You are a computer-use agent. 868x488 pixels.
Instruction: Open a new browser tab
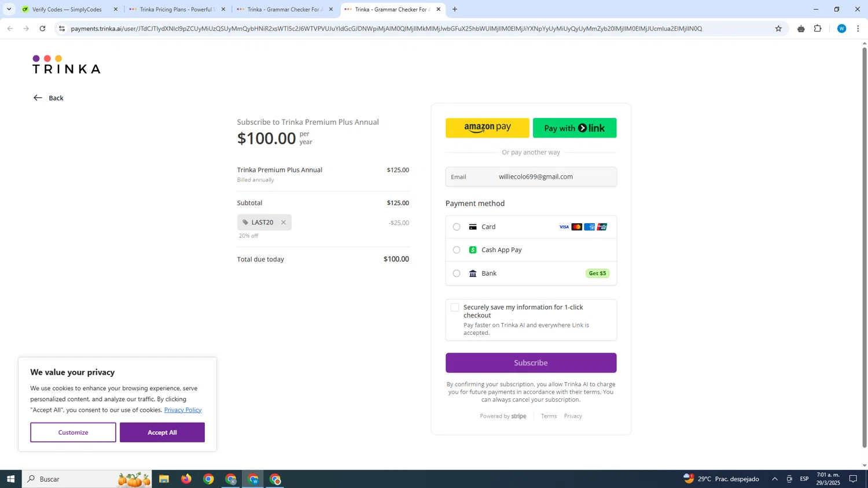coord(455,9)
